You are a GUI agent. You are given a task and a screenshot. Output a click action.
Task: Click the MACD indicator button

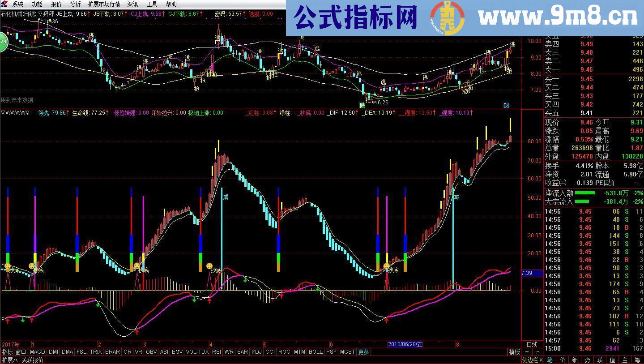point(38,352)
